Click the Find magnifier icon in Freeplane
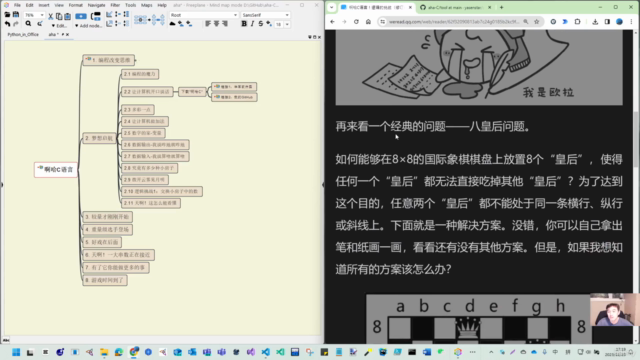The width and height of the screenshot is (640, 360). (x=28, y=24)
